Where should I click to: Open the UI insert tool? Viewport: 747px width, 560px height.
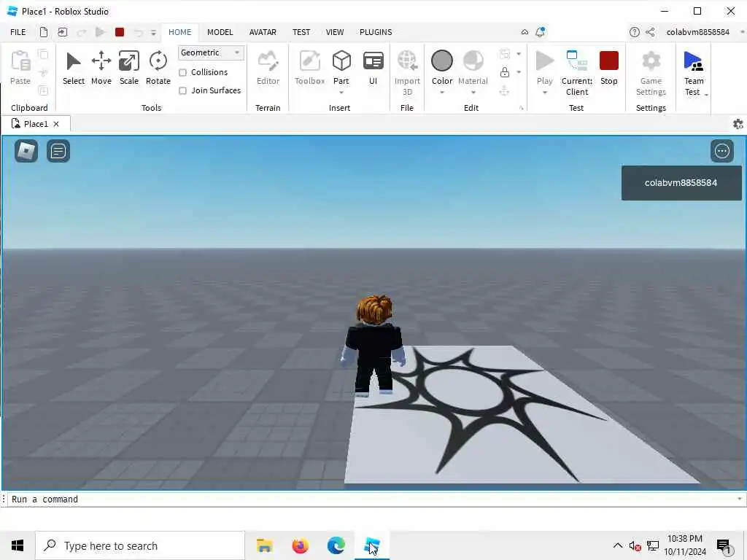[x=373, y=68]
